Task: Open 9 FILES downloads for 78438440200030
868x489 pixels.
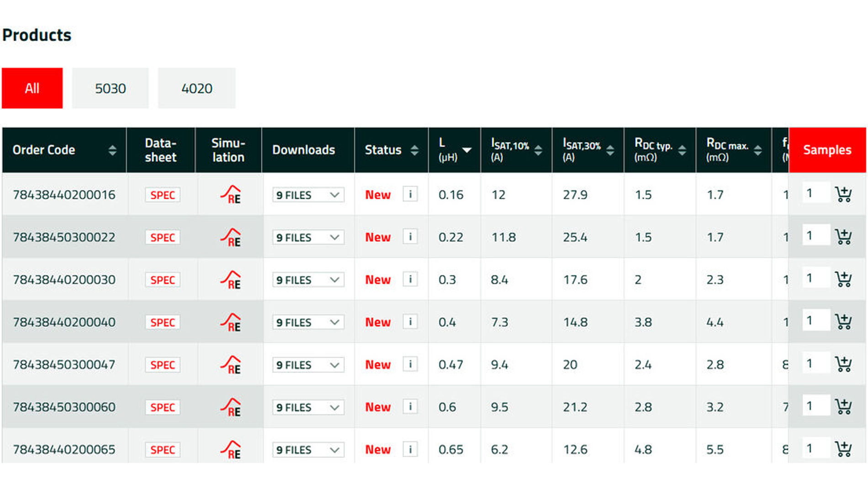Action: tap(308, 280)
